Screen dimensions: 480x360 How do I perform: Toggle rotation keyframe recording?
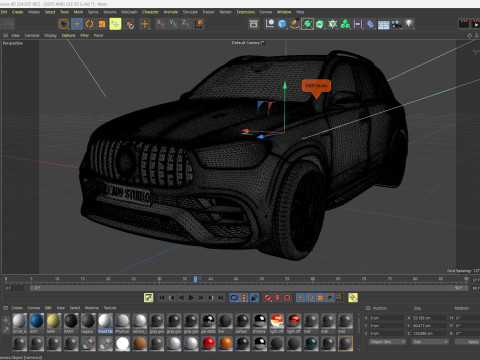310,297
